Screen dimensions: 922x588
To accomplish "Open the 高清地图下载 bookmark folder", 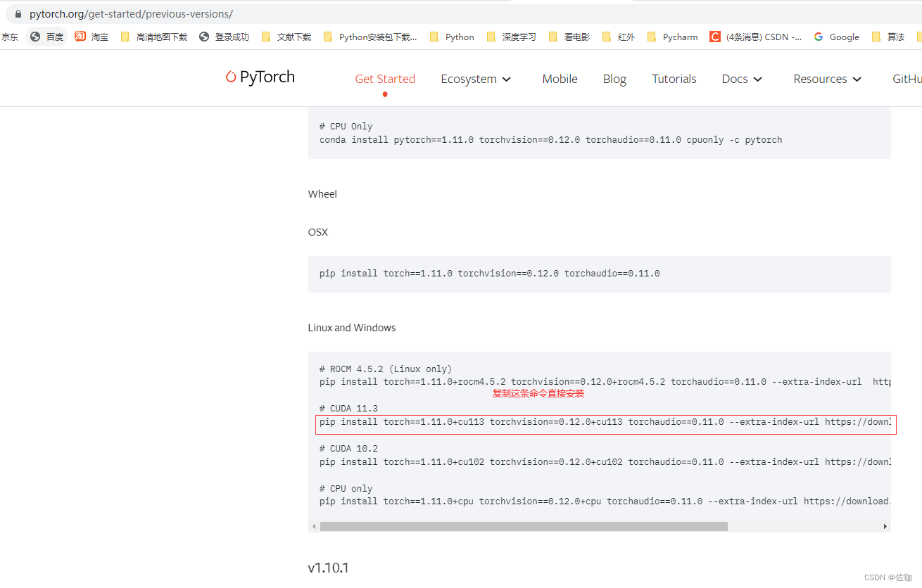I will point(154,37).
